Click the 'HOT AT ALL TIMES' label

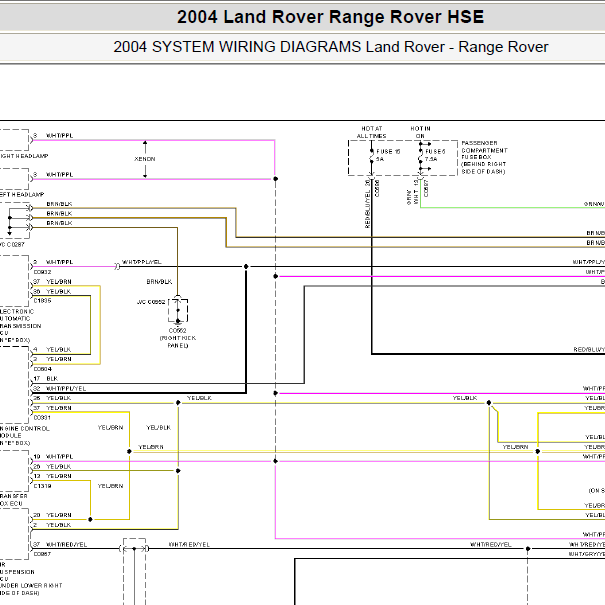(x=371, y=132)
